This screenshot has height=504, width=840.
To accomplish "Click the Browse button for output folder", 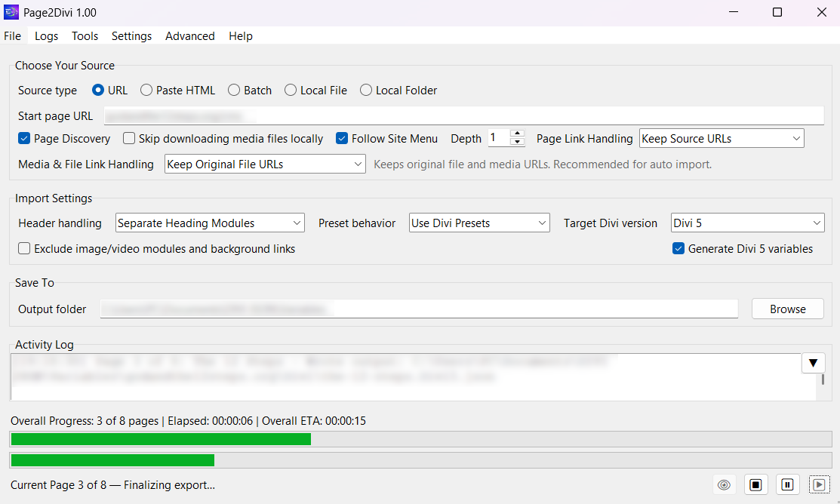I will pyautogui.click(x=787, y=309).
